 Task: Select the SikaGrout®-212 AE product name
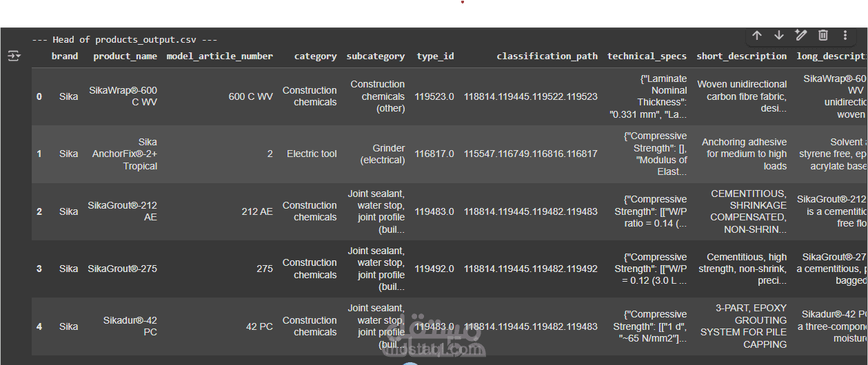(123, 211)
